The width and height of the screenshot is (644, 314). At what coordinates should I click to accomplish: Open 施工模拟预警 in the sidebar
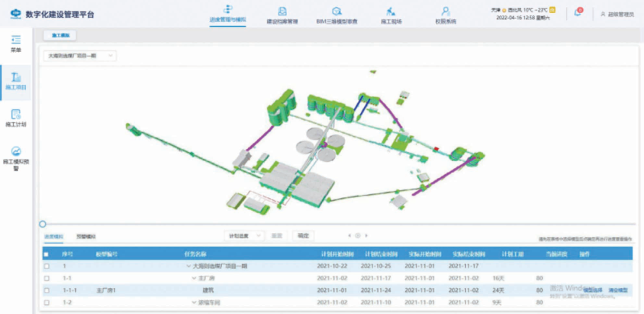tap(16, 159)
